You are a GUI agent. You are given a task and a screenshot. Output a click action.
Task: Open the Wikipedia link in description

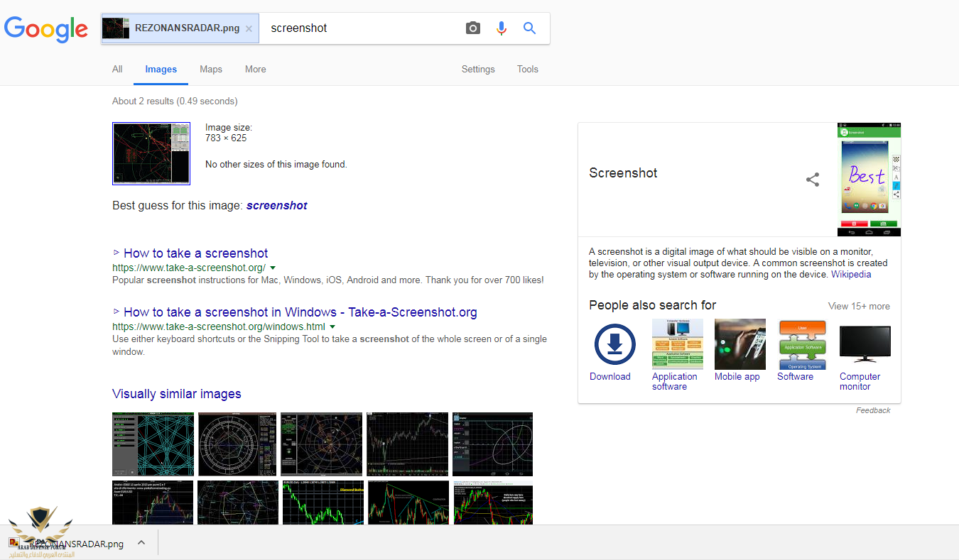[851, 275]
